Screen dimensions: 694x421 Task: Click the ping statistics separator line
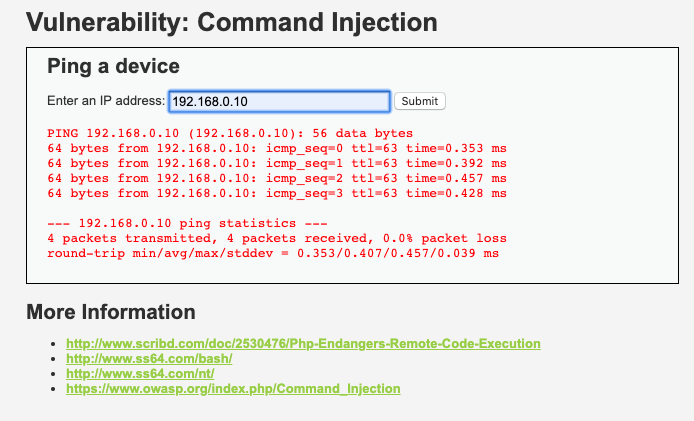[172, 224]
